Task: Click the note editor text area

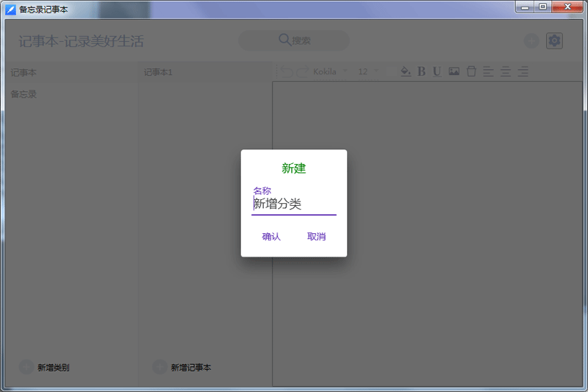Action: [x=427, y=234]
